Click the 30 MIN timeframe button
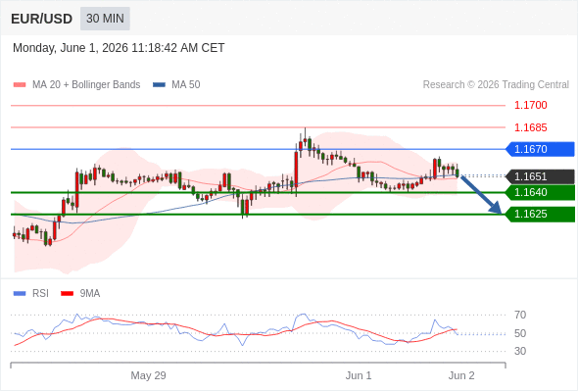The width and height of the screenshot is (578, 392). pyautogui.click(x=105, y=19)
